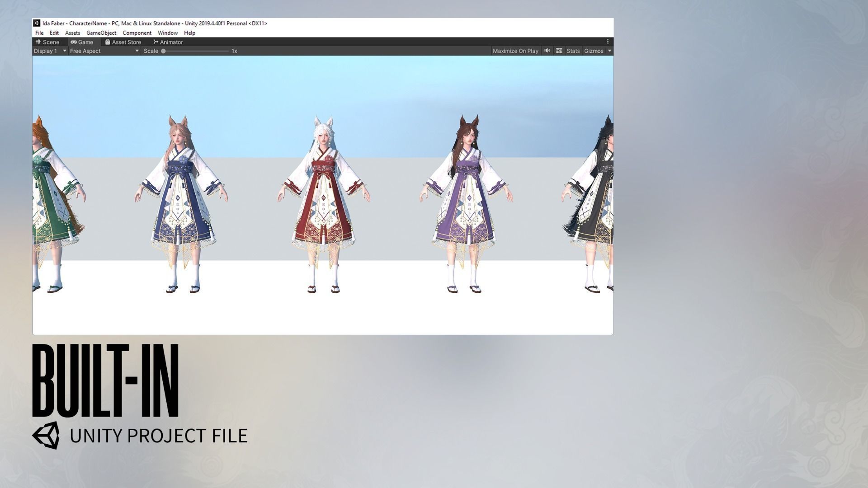The height and width of the screenshot is (488, 868).
Task: Toggle the Stats overlay
Action: click(x=573, y=51)
